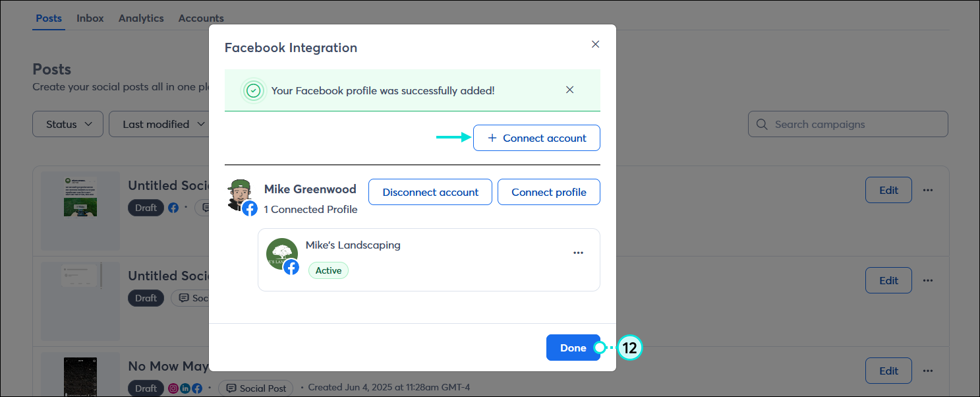Open the Analytics tab

click(x=141, y=18)
